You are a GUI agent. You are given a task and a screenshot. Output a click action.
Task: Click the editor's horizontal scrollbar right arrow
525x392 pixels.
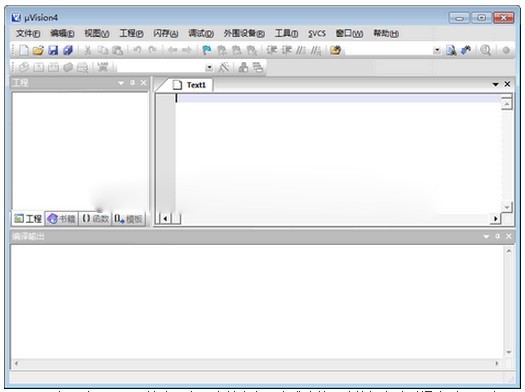pos(495,219)
